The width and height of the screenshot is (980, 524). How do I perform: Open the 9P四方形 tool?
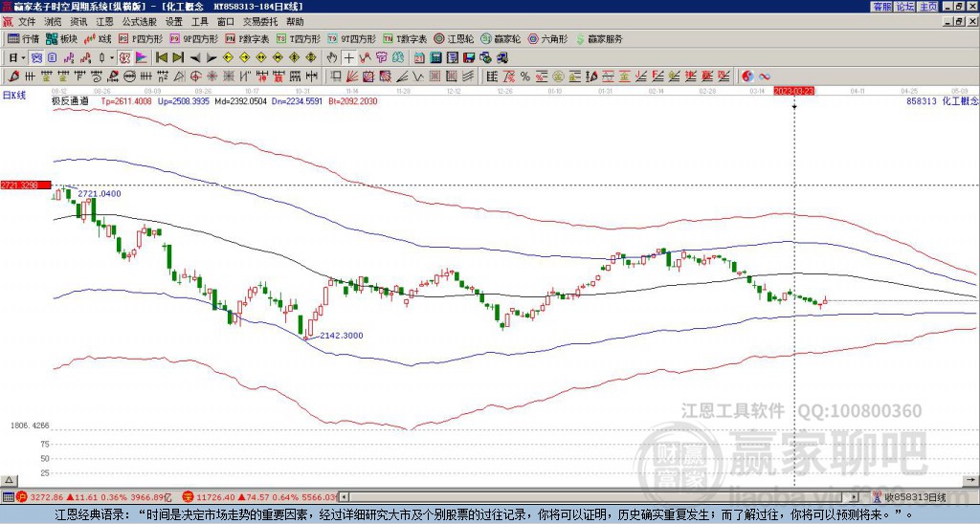click(x=193, y=38)
